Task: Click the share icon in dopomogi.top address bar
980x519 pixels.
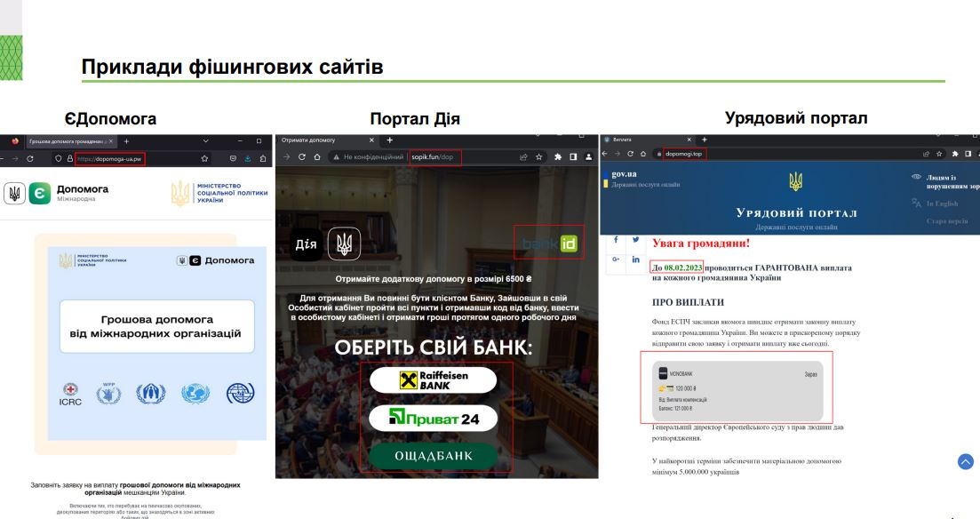Action: pyautogui.click(x=926, y=154)
